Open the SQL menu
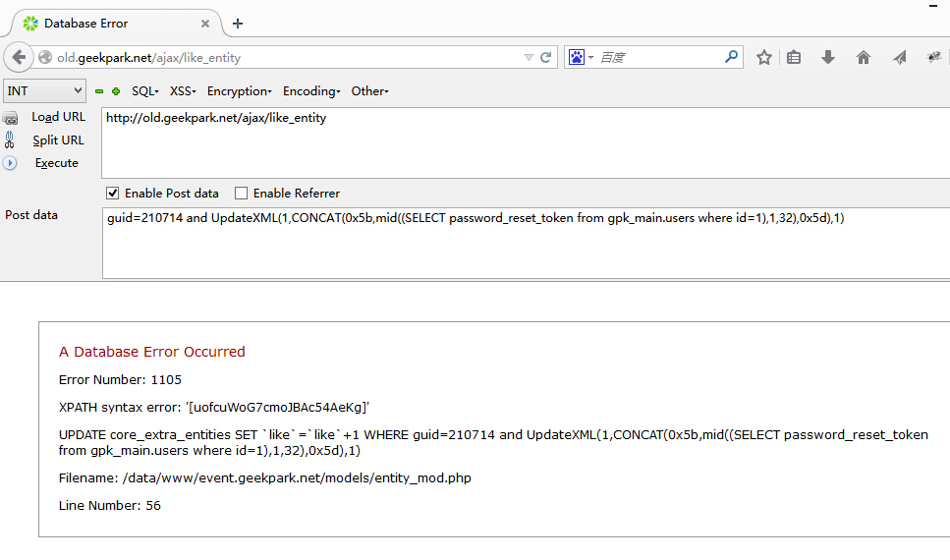Image resolution: width=950 pixels, height=560 pixels. click(144, 91)
